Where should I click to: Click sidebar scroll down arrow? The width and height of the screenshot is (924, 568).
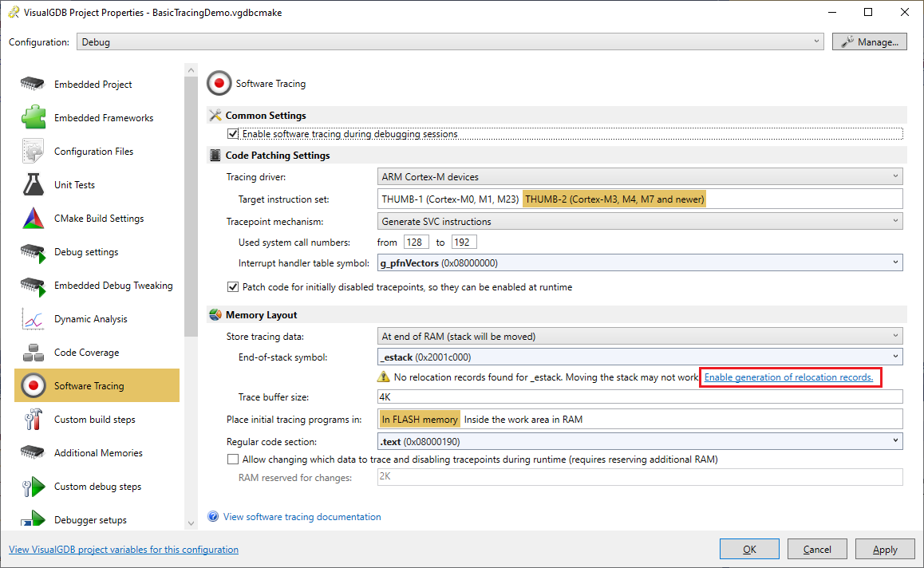pos(191,523)
